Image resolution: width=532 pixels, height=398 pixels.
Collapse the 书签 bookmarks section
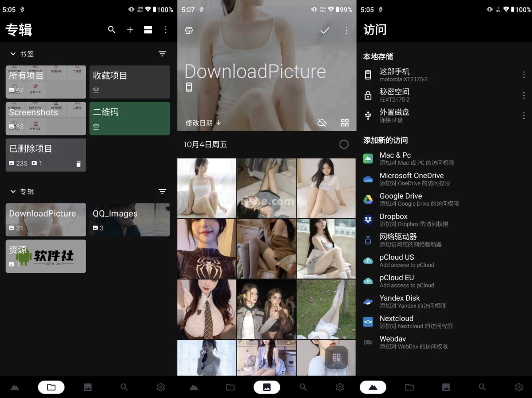pos(12,53)
